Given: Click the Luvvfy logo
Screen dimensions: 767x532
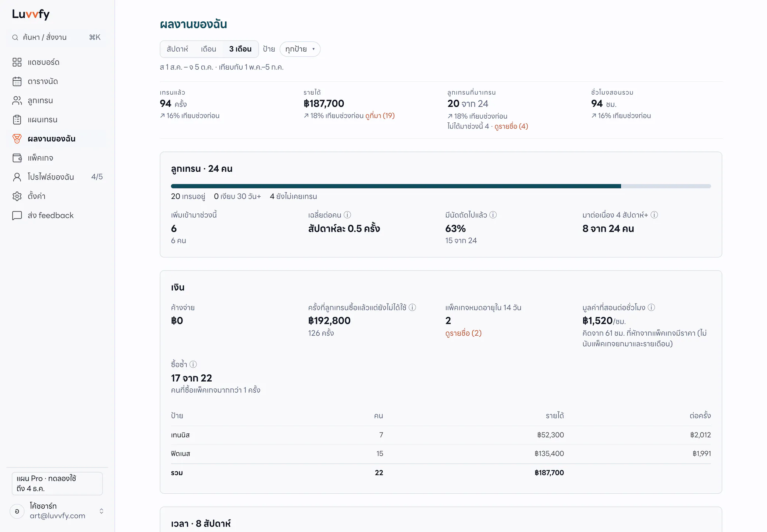Looking at the screenshot, I should coord(31,14).
